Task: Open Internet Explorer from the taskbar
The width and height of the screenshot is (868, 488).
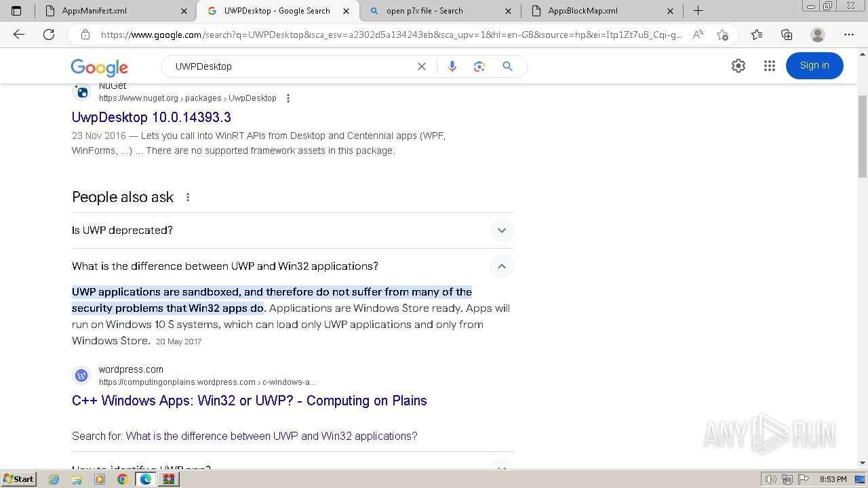Action: pos(54,479)
